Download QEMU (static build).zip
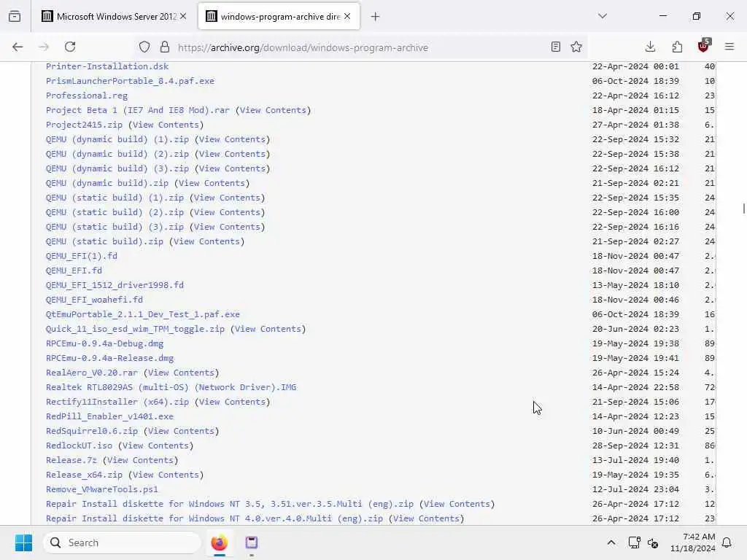 pos(104,241)
